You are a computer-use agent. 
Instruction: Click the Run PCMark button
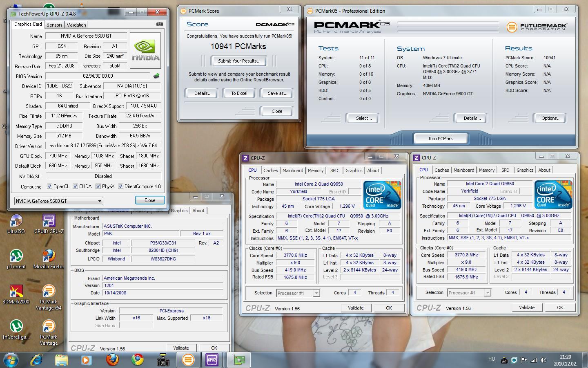click(441, 139)
